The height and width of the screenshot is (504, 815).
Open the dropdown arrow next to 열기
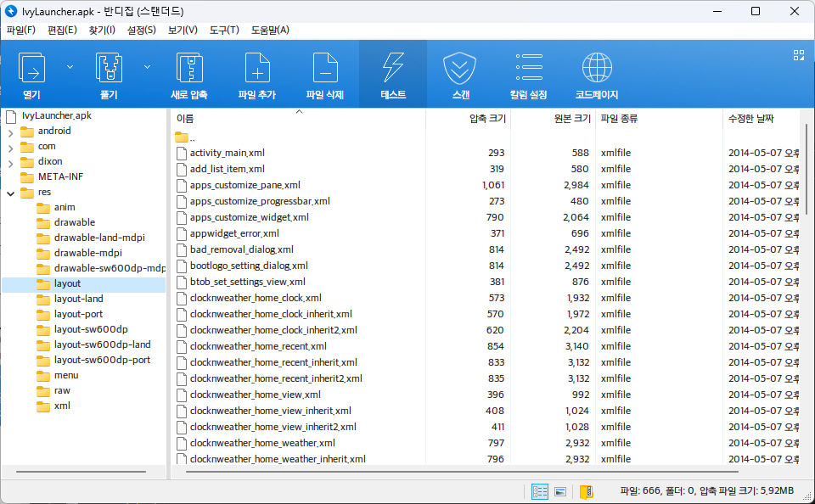pyautogui.click(x=70, y=67)
